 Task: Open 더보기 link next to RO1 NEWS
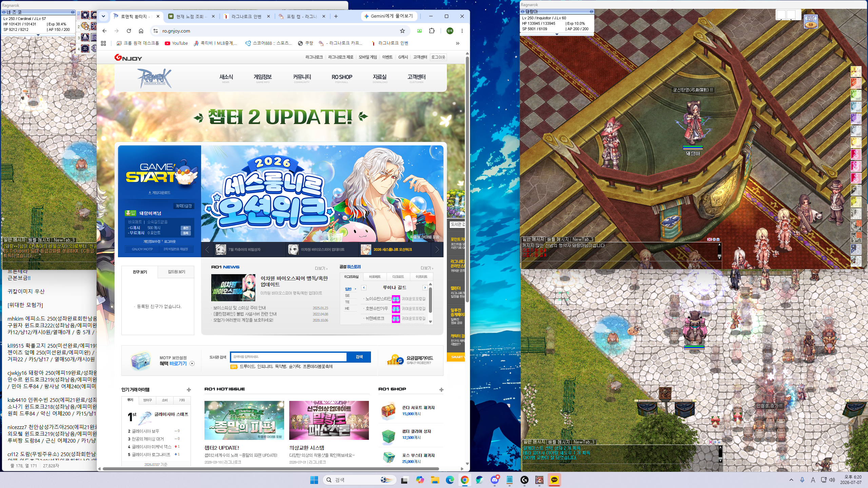click(321, 268)
